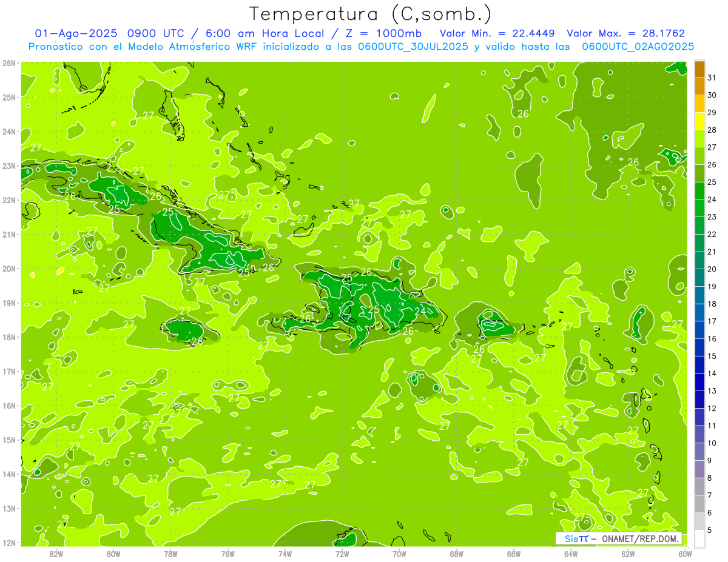The width and height of the screenshot is (728, 562).
Task: Click the "82W" longitude label
Action: point(56,554)
